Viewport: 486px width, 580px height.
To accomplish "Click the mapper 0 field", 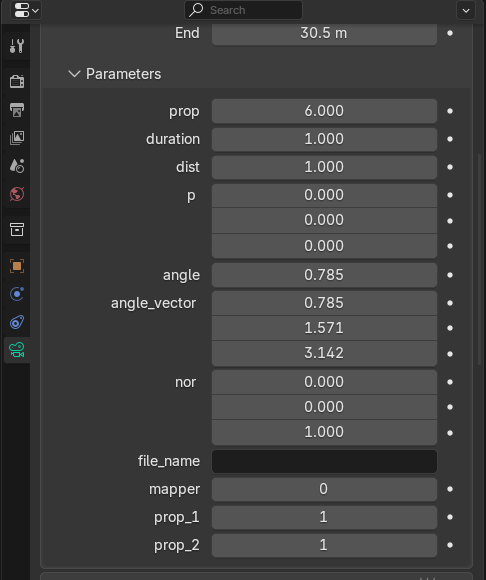I will click(324, 489).
